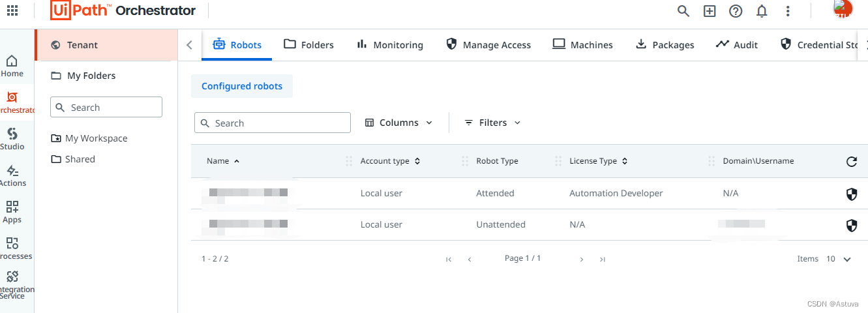868x313 pixels.
Task: Open My Workspace folder
Action: coord(89,138)
